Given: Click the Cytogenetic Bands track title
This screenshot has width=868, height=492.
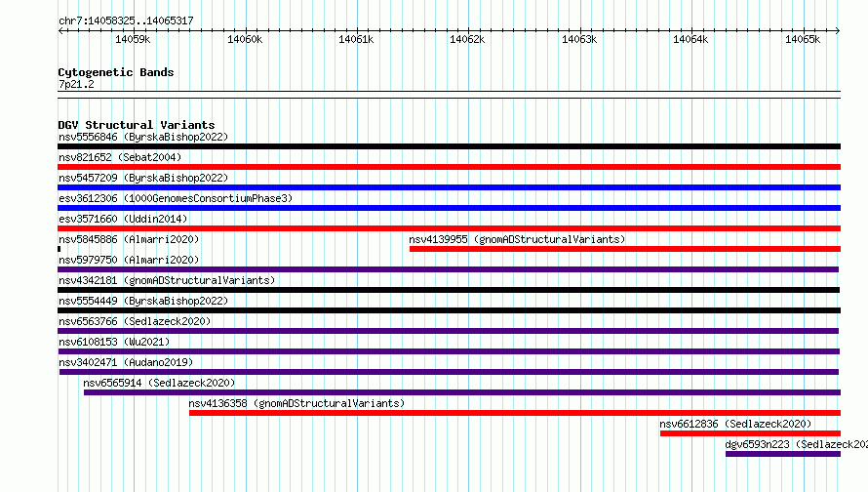Looking at the screenshot, I should coord(116,72).
